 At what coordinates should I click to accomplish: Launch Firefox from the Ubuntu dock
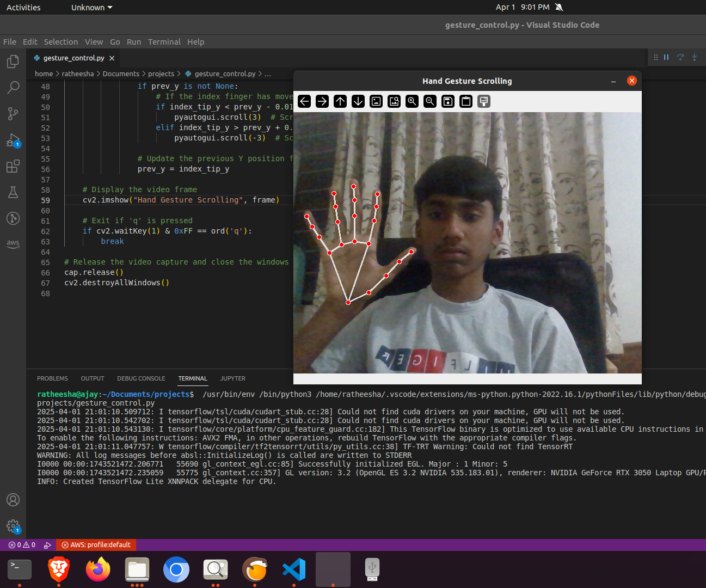coord(97,570)
